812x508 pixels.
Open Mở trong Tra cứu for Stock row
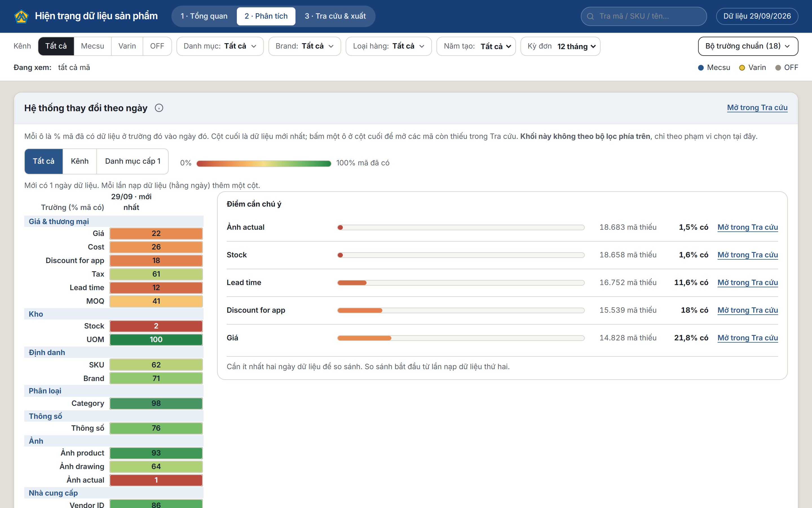tap(748, 255)
